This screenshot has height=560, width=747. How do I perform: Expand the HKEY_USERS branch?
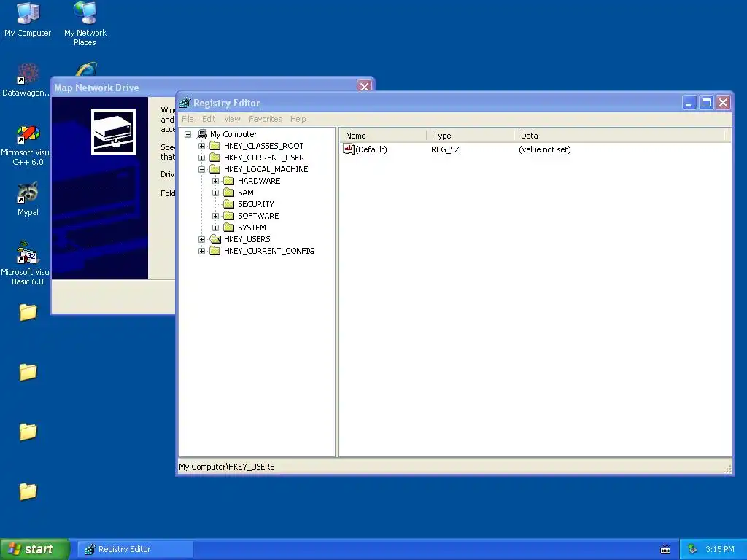click(202, 239)
